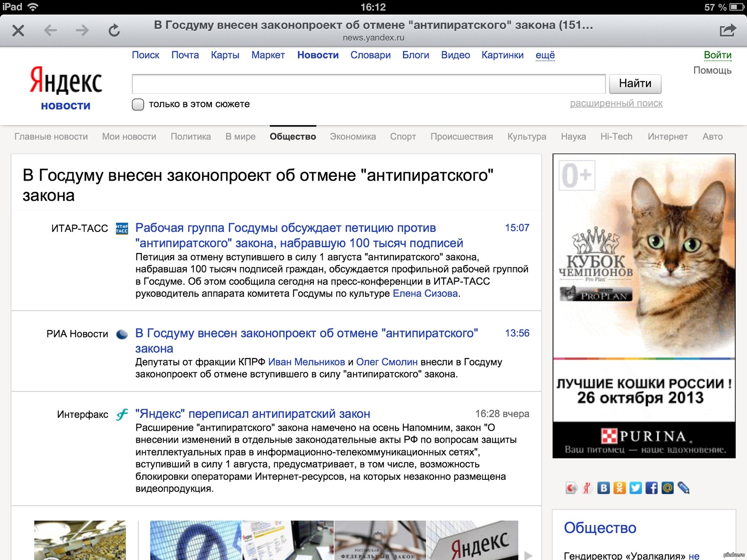Share article on VKontakte icon
Image resolution: width=747 pixels, height=560 pixels.
(603, 488)
